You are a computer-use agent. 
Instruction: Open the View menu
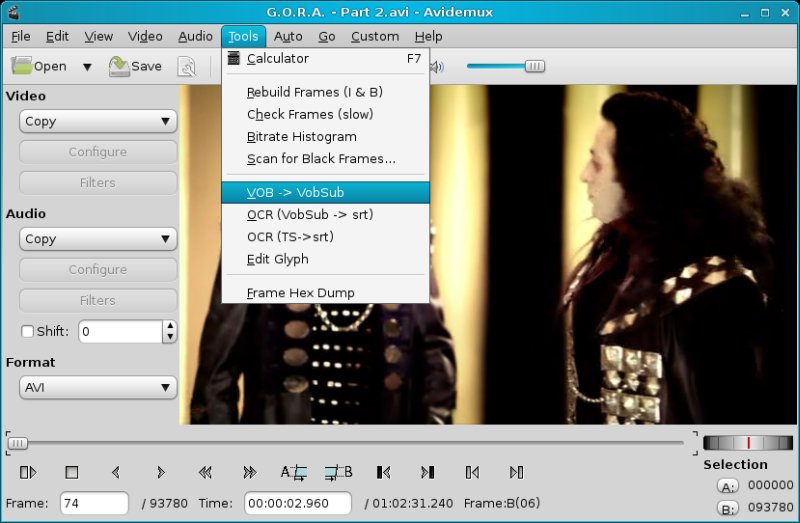coord(98,37)
